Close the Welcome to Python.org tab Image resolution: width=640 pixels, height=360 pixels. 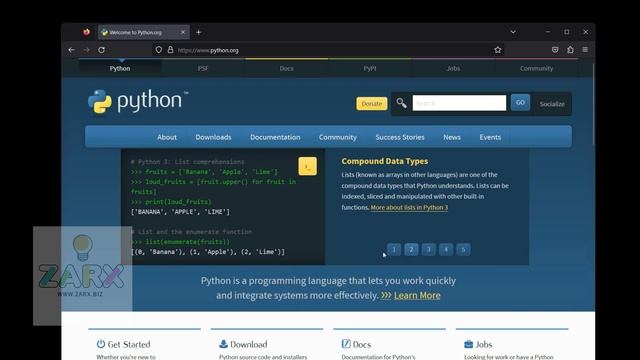183,32
